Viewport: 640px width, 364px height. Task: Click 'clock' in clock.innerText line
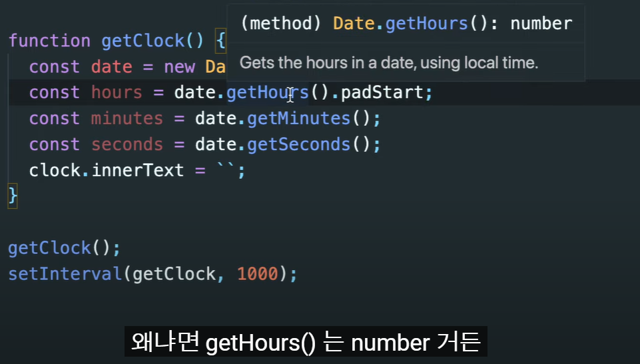pos(55,170)
